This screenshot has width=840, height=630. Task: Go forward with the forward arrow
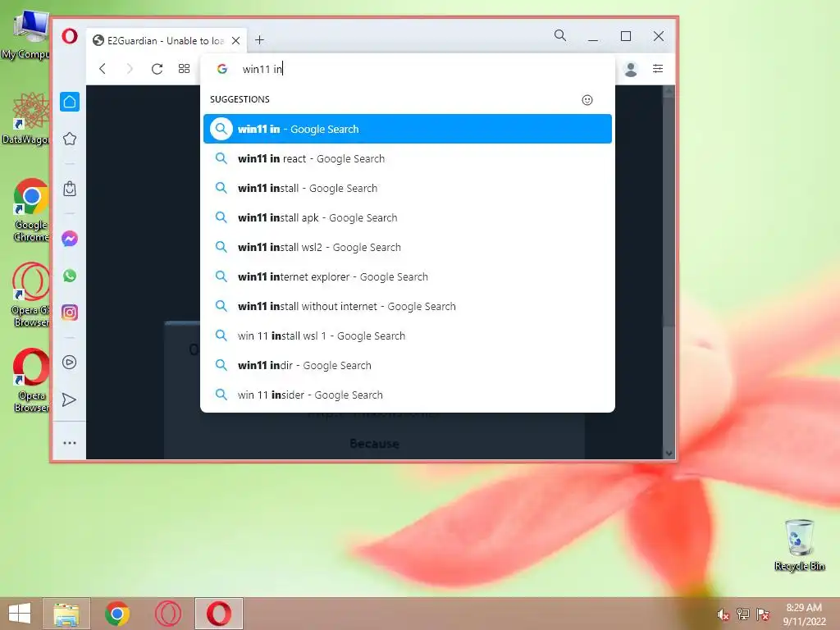click(129, 69)
